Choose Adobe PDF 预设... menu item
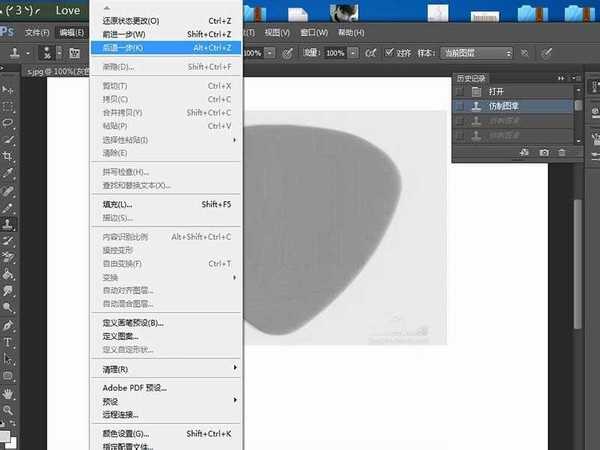 pos(166,388)
